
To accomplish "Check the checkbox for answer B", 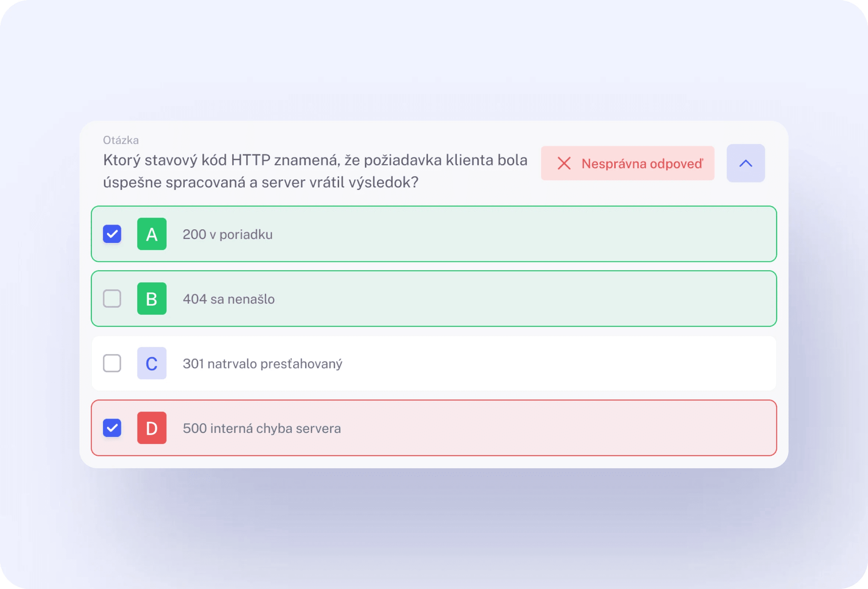I will pos(112,299).
